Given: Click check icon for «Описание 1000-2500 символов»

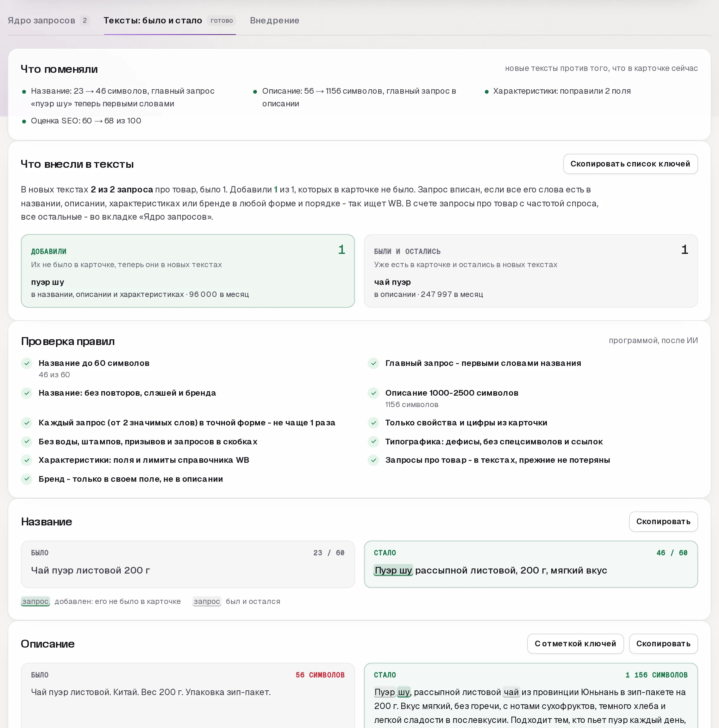Looking at the screenshot, I should coord(373,393).
